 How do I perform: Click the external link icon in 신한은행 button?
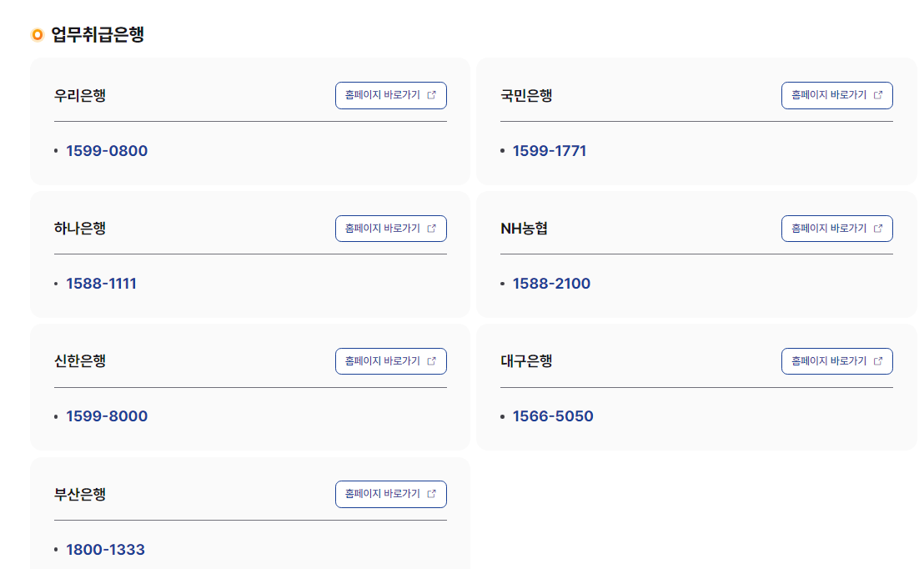(x=431, y=360)
